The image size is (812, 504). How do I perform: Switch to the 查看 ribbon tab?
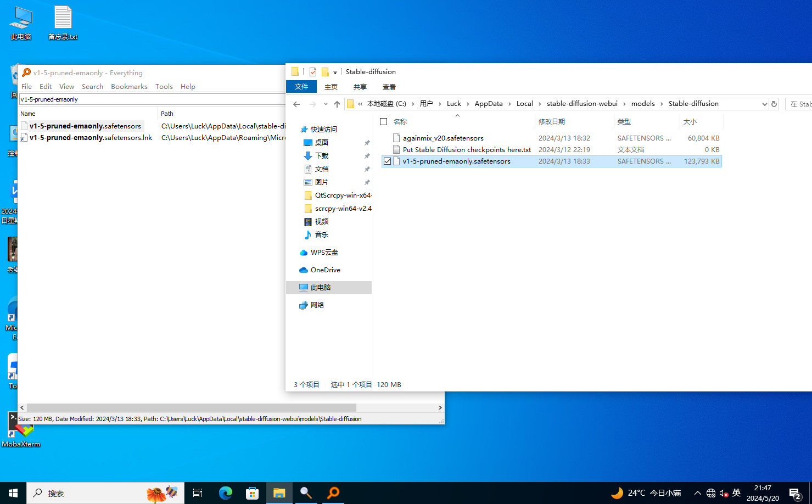(x=389, y=87)
